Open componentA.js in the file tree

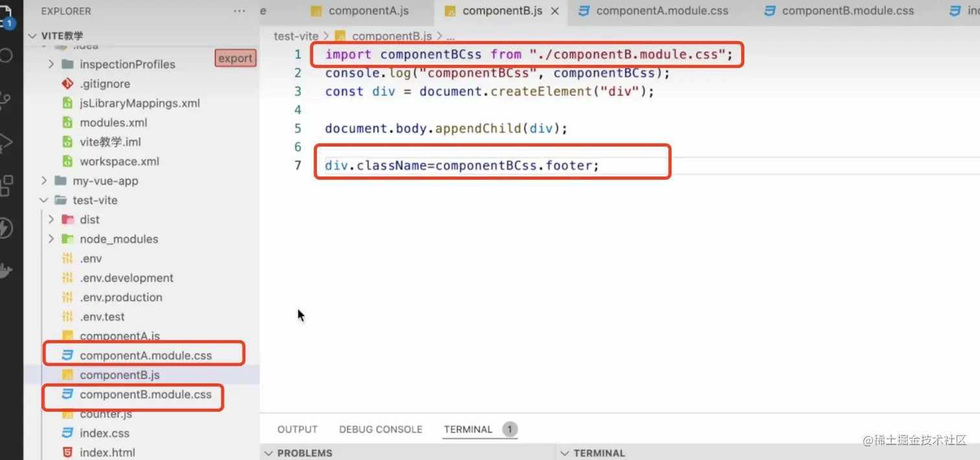pyautogui.click(x=120, y=336)
